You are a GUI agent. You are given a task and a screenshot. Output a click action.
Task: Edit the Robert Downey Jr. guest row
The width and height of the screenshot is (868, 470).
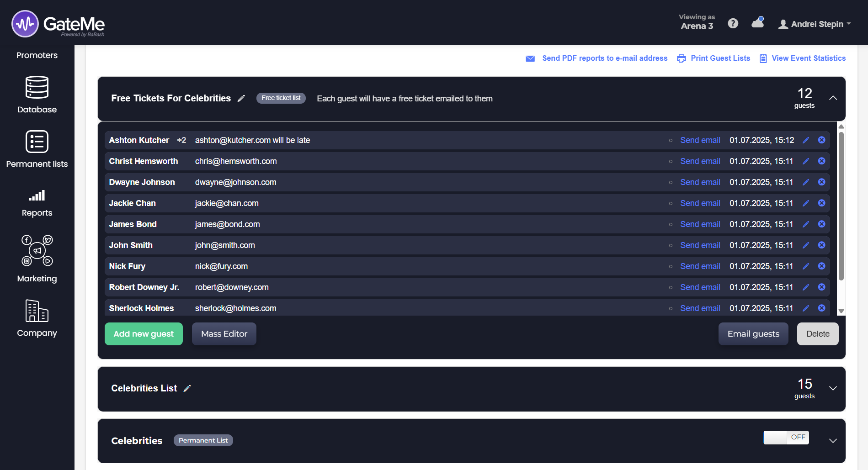[x=806, y=287]
